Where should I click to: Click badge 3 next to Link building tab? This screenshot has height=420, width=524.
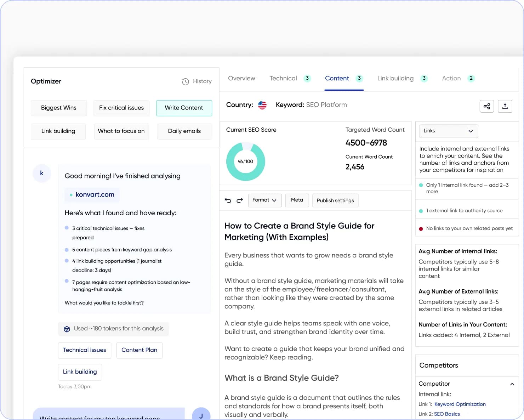pos(424,78)
